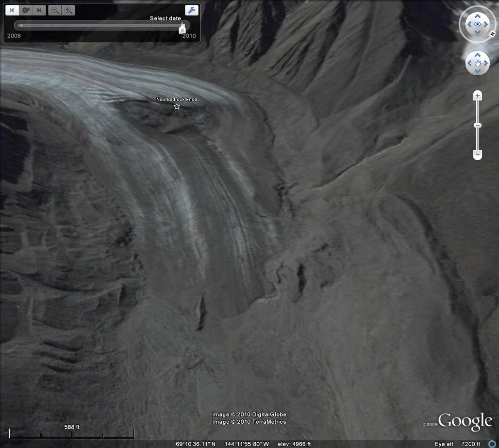Image resolution: width=499 pixels, height=448 pixels.
Task: Click the date slider thumb near 2010
Action: tap(183, 29)
